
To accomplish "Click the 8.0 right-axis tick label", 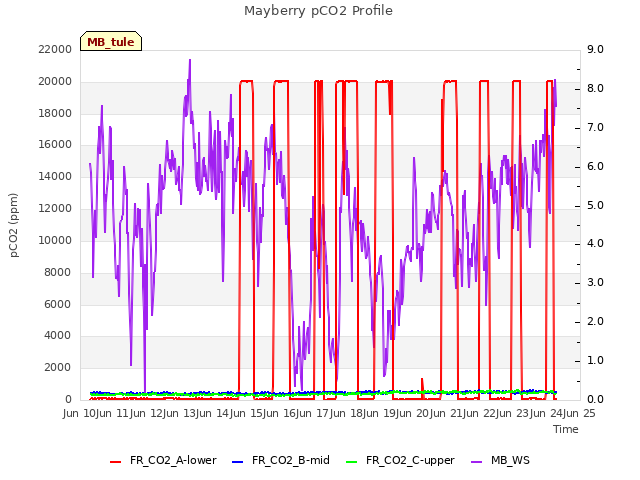I will click(595, 89).
